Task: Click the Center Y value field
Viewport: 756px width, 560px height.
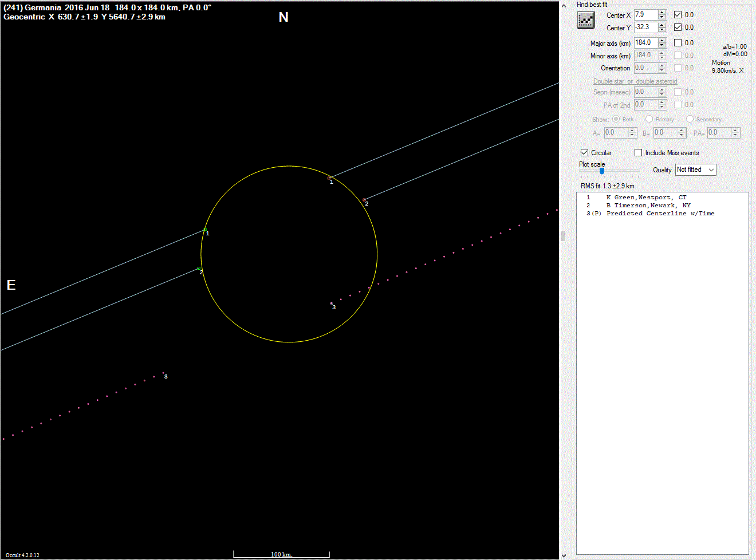Action: (x=645, y=27)
